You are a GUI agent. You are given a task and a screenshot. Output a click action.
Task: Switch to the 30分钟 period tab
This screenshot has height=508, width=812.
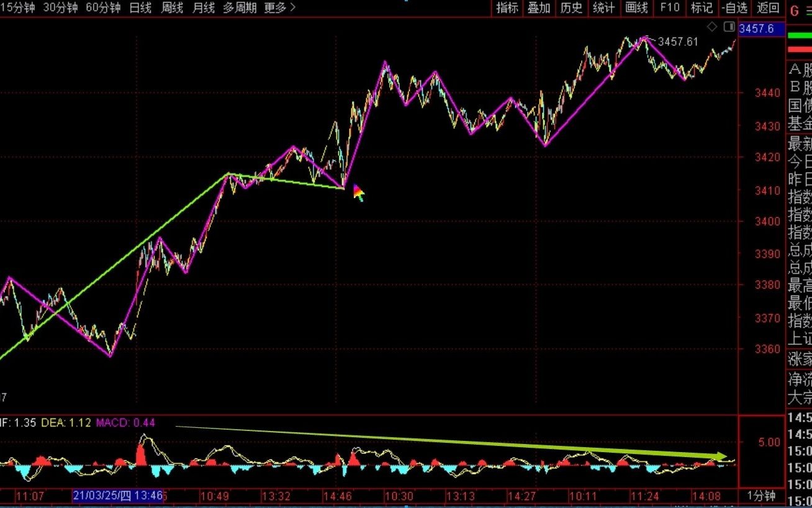60,8
